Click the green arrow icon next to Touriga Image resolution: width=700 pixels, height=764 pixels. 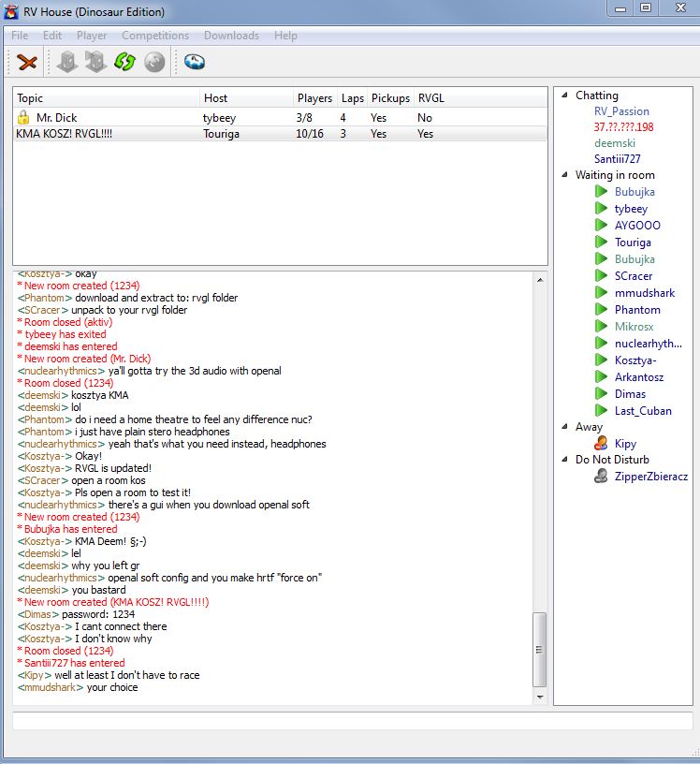601,242
